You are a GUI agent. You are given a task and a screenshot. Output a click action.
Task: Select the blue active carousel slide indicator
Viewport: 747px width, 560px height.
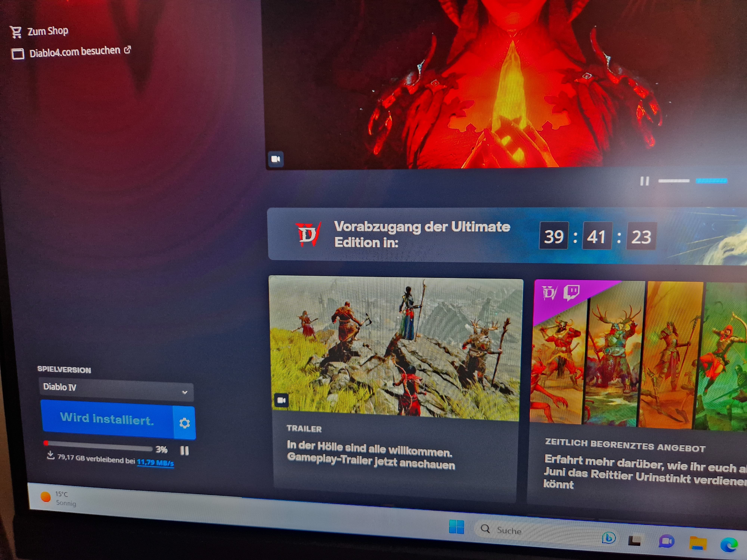pos(711,181)
